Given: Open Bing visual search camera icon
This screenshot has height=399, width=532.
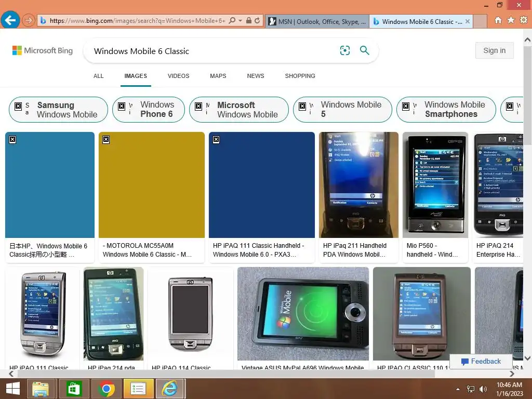Looking at the screenshot, I should pyautogui.click(x=345, y=50).
